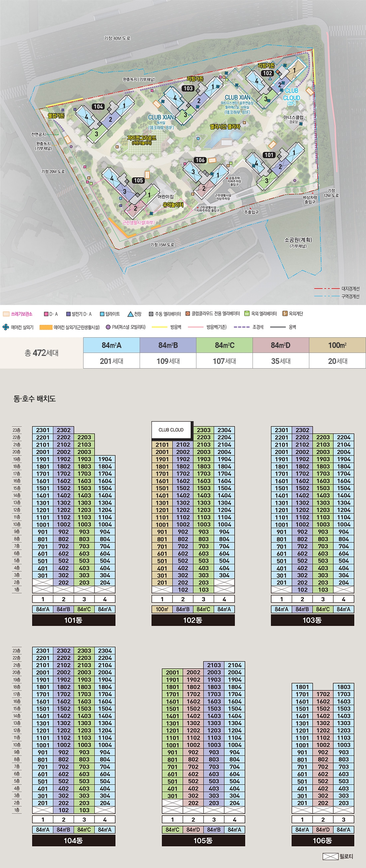This screenshot has height=868, width=366.
Task: Click the 35세대 count cell
Action: [281, 361]
